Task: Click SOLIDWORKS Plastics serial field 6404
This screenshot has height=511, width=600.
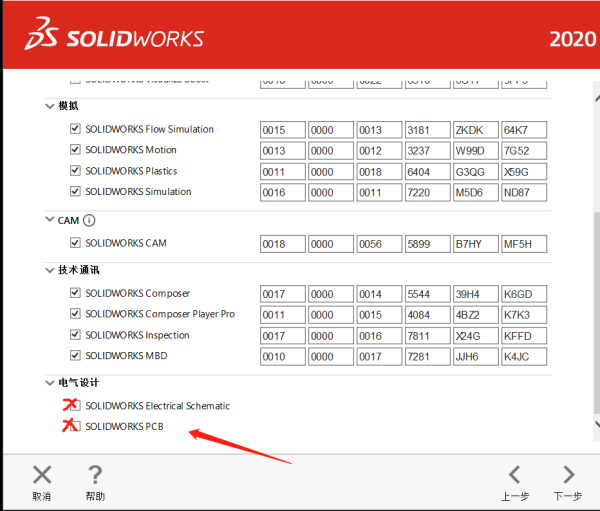Action: (427, 172)
